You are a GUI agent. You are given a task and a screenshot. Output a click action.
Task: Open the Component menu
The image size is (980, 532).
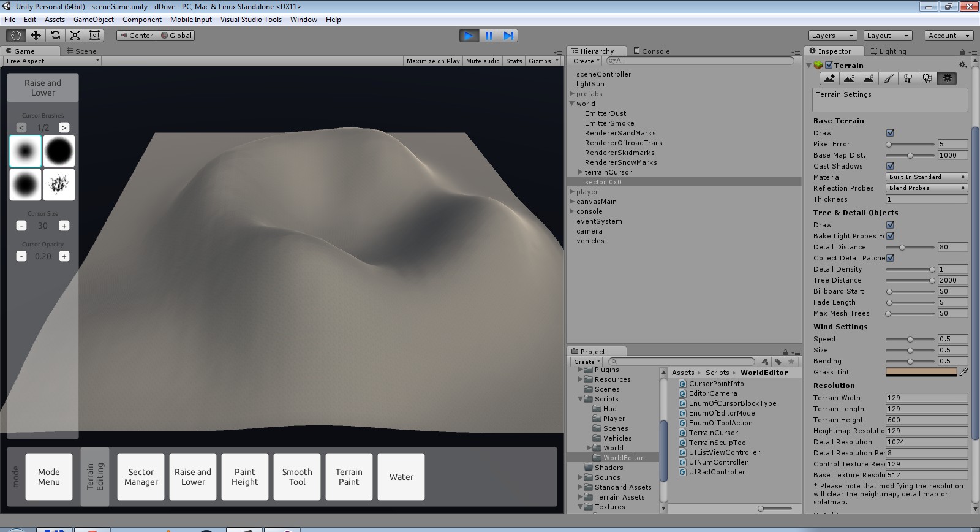click(x=142, y=20)
